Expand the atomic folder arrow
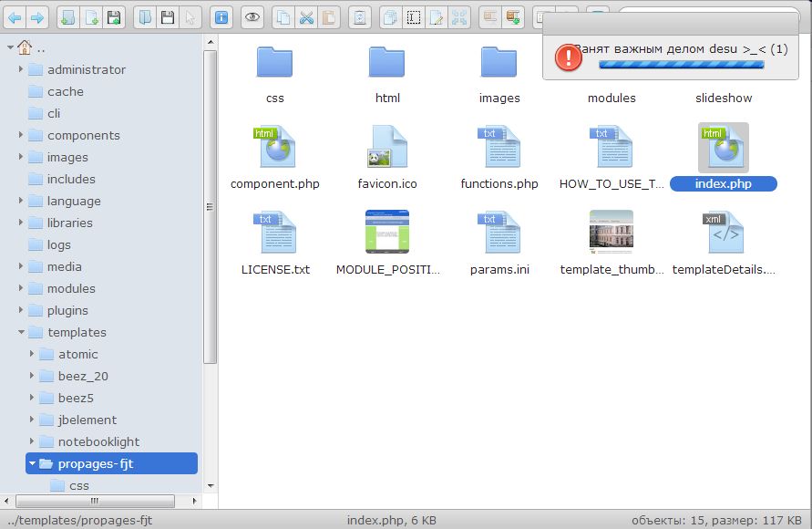This screenshot has width=812, height=529. point(32,353)
